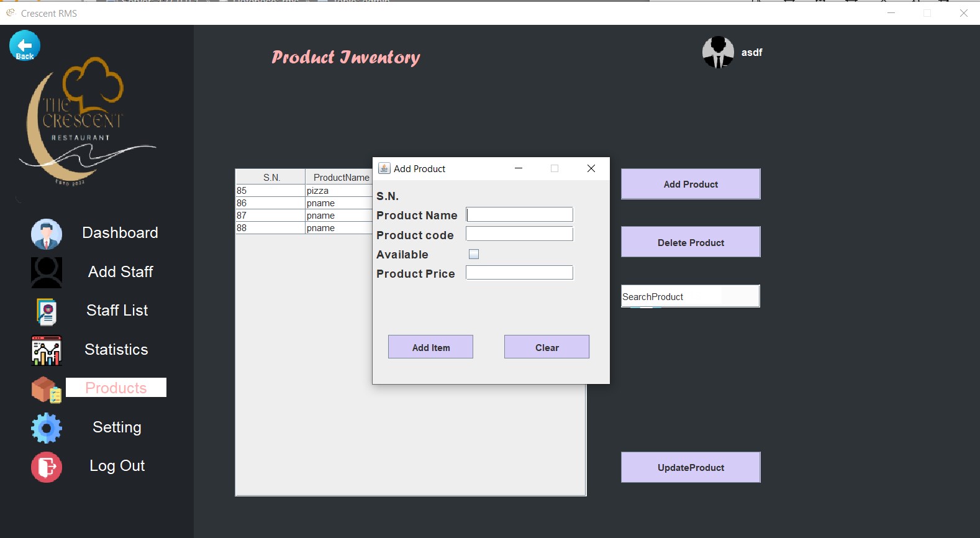
Task: Click the purple Add Product button
Action: click(x=691, y=184)
